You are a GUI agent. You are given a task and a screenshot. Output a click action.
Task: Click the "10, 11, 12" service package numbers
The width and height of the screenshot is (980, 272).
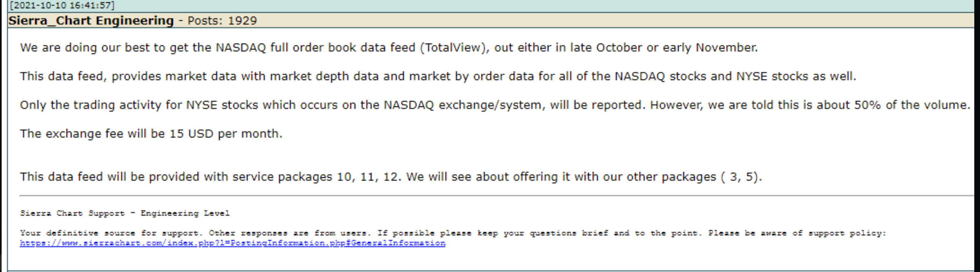367,177
